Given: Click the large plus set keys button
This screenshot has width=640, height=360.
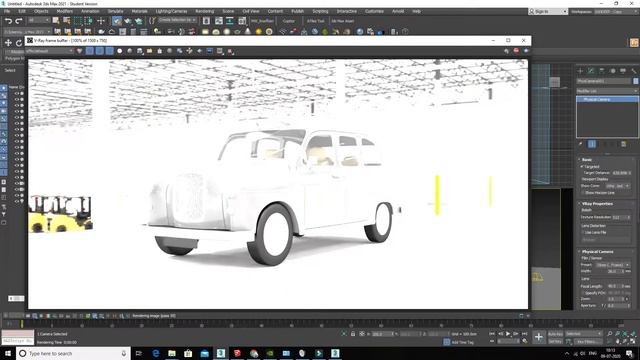Looking at the screenshot, I should (539, 337).
